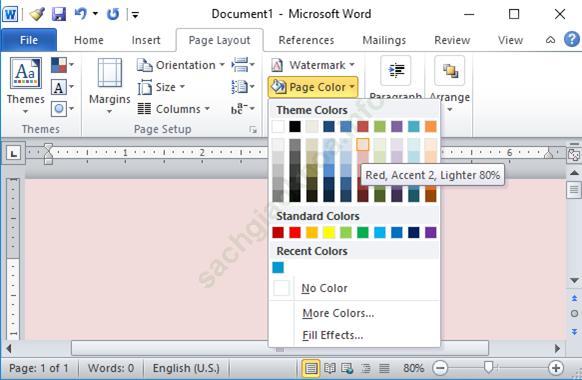Click the broom icon in Quick Access toolbar
Viewport: 582px width, 380px height.
pos(37,14)
